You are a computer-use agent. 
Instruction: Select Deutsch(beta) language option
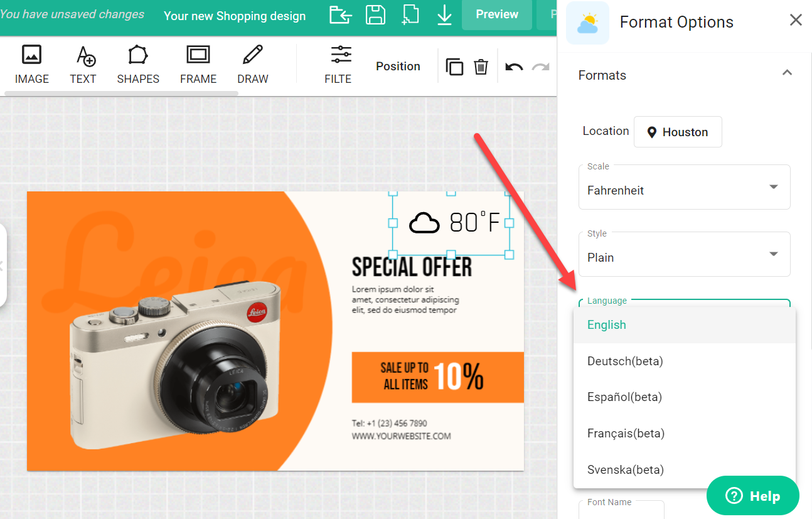(x=685, y=361)
